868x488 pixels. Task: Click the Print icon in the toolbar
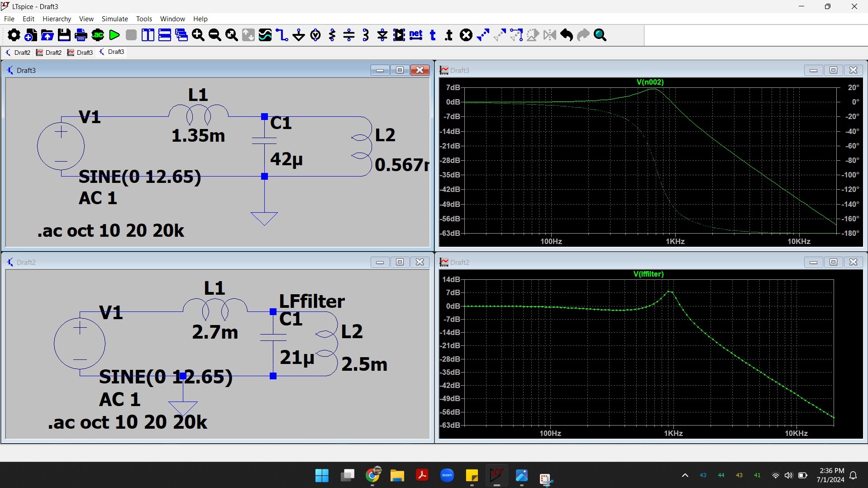(x=81, y=35)
